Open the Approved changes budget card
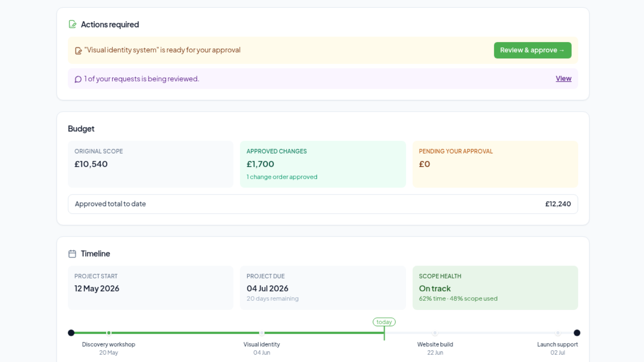This screenshot has width=644, height=362. (x=323, y=164)
